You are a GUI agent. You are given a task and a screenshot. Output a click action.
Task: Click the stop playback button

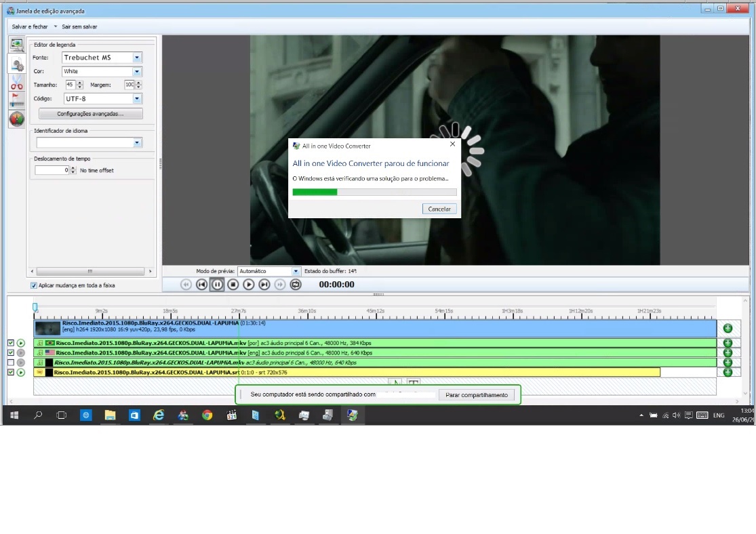(233, 285)
